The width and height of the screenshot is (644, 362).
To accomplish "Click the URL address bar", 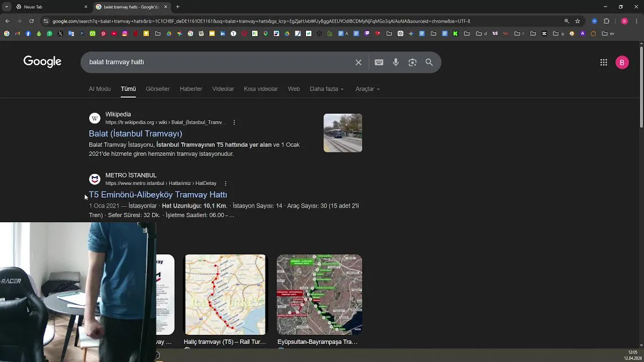I will [302, 21].
